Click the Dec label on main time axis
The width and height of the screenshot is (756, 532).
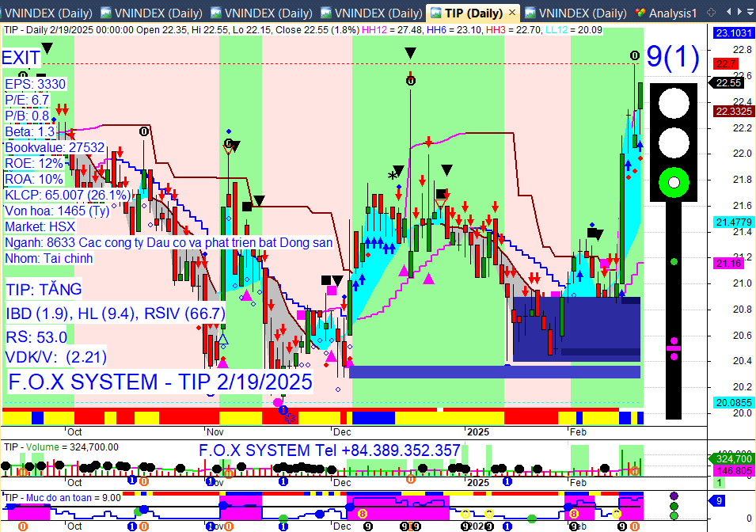coord(342,431)
